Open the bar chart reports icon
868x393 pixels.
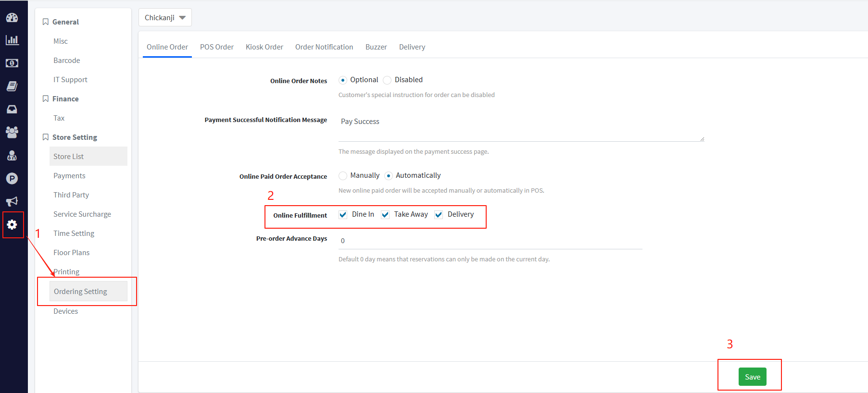pyautogui.click(x=12, y=40)
